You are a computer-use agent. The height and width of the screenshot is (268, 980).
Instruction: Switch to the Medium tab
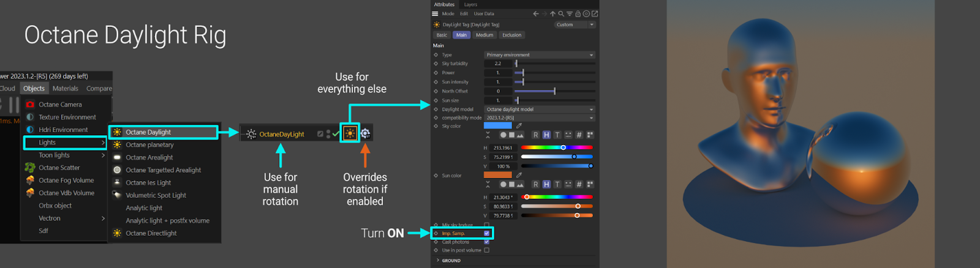click(x=484, y=35)
